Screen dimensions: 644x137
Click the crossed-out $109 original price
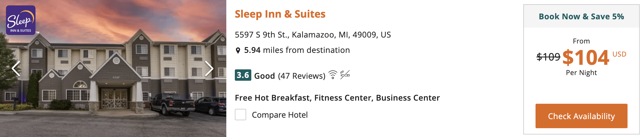[x=548, y=57]
